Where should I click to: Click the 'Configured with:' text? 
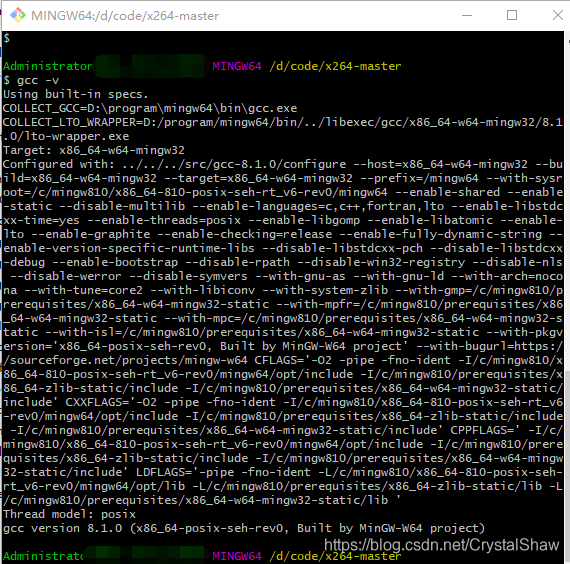pyautogui.click(x=59, y=164)
